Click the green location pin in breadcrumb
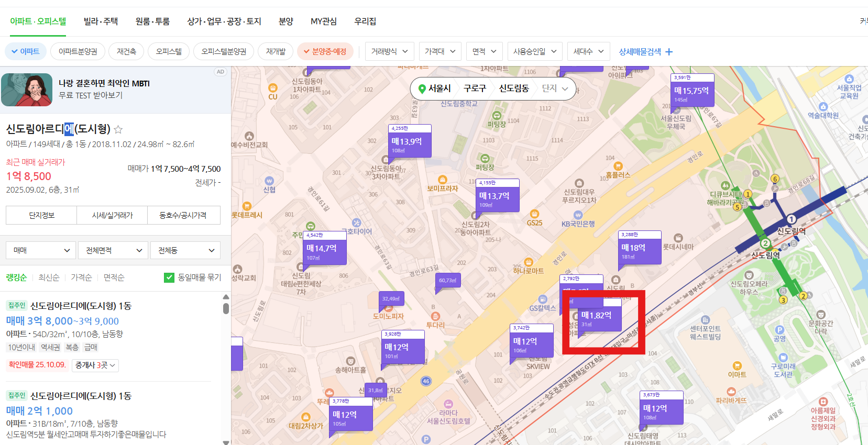868x445 pixels. 422,89
